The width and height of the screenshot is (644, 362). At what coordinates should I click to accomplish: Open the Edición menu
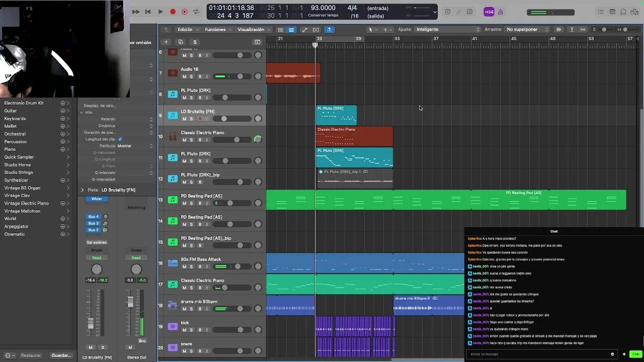coord(188,30)
